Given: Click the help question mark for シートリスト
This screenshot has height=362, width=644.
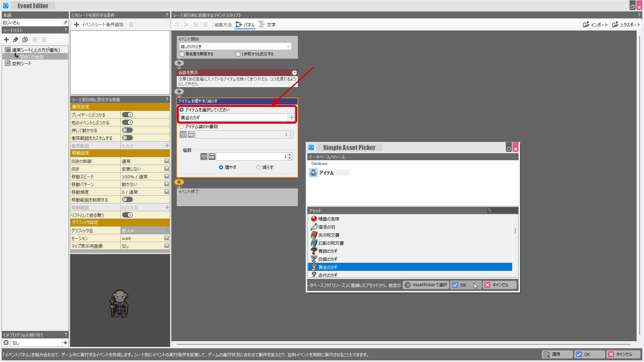Looking at the screenshot, I should click(66, 30).
